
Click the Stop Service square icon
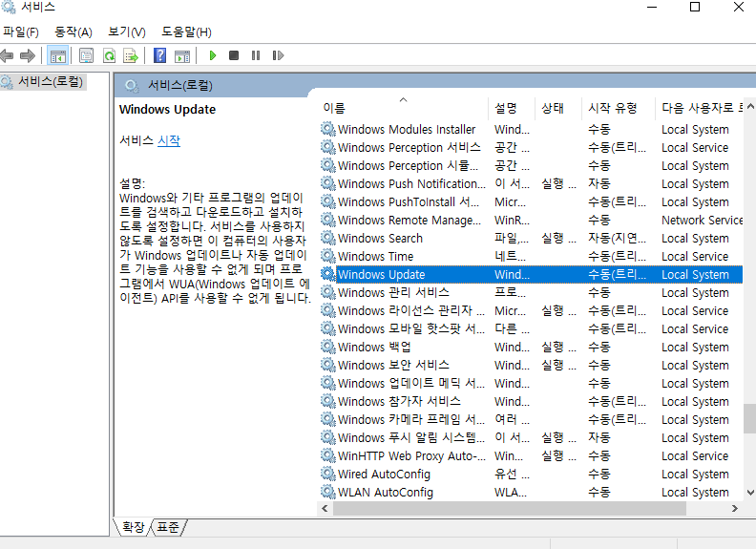point(234,56)
